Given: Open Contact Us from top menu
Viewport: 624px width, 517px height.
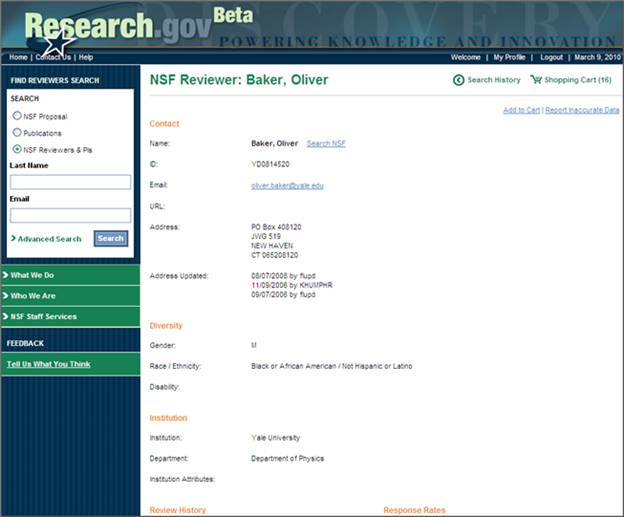Looking at the screenshot, I should click(x=53, y=57).
